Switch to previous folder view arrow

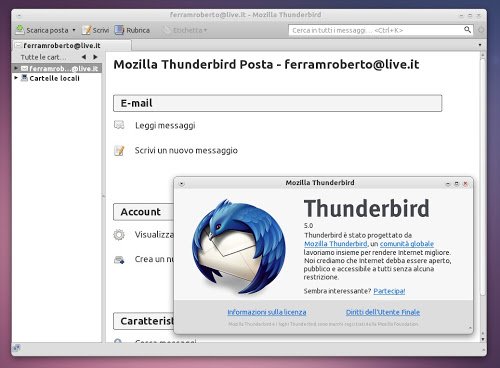84,57
